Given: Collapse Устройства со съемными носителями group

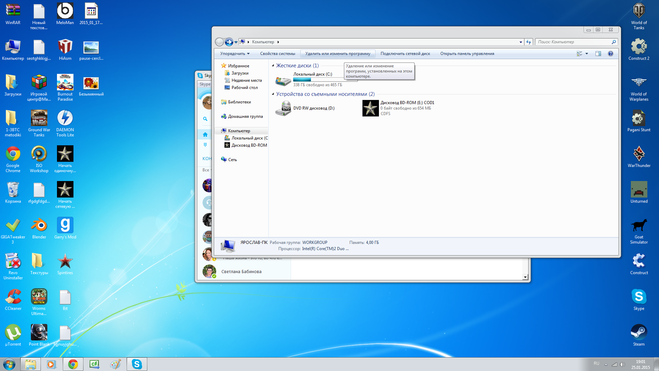Looking at the screenshot, I should pos(273,94).
